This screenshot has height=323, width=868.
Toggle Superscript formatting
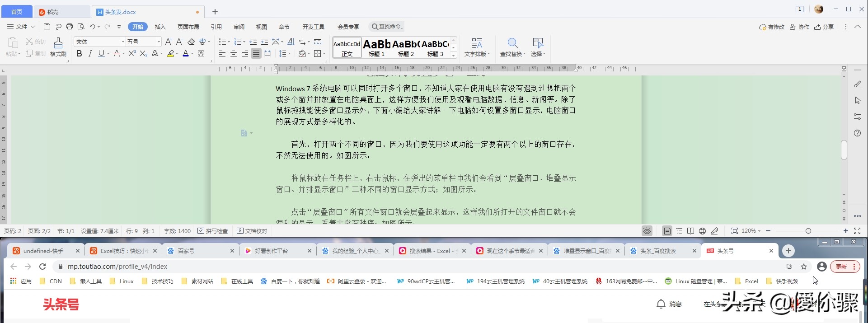(x=132, y=54)
